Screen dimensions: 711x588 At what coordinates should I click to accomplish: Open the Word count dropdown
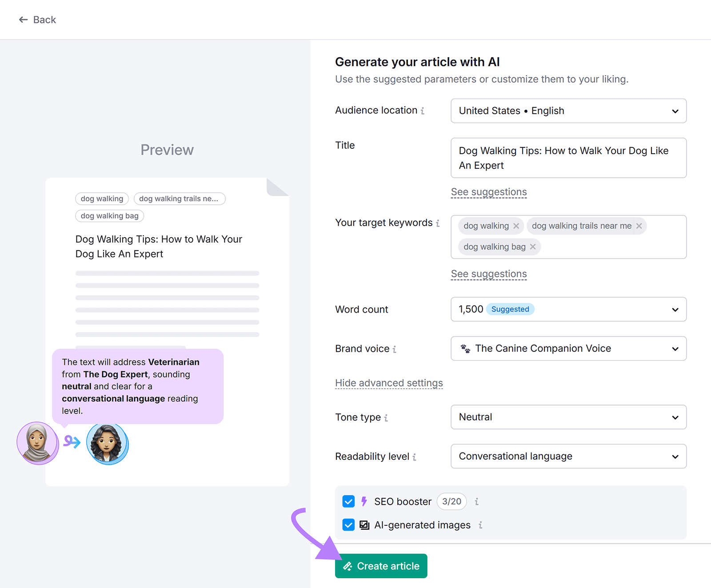568,309
